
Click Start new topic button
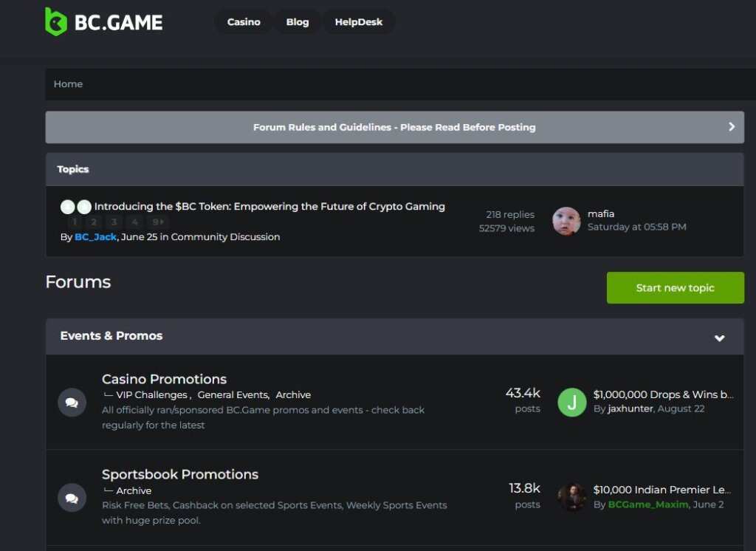pyautogui.click(x=675, y=287)
